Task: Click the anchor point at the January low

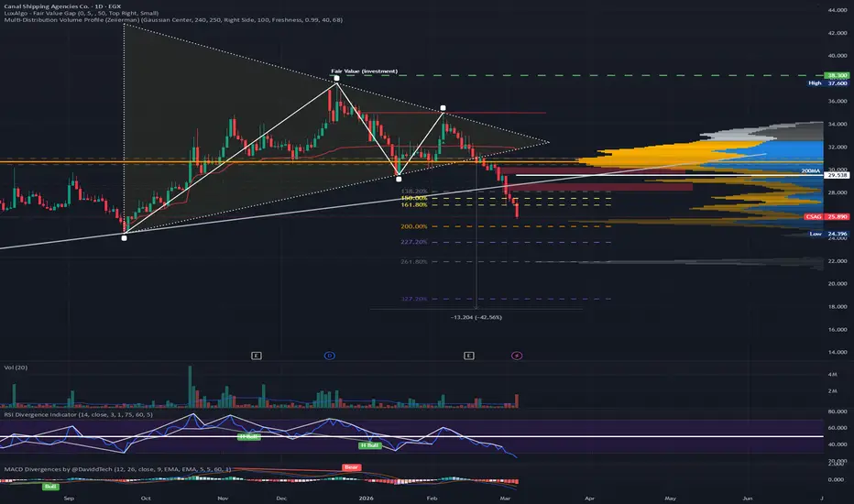Action: pyautogui.click(x=399, y=179)
